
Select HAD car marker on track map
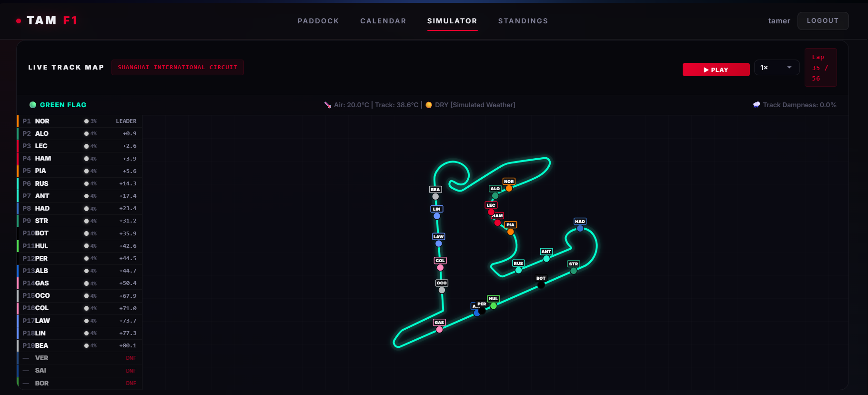580,228
